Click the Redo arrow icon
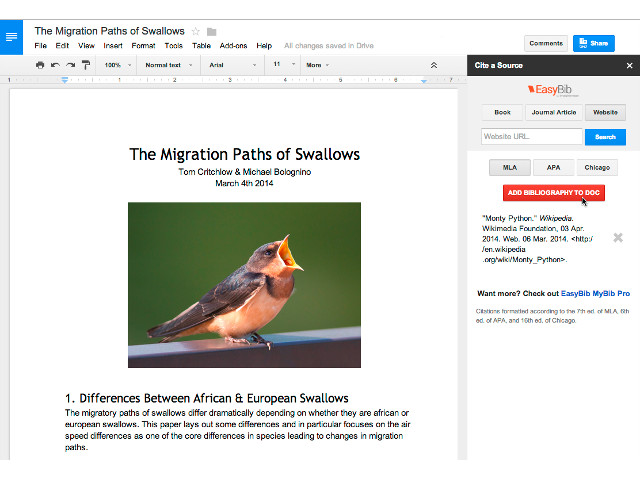This screenshot has height=480, width=640. click(x=70, y=65)
